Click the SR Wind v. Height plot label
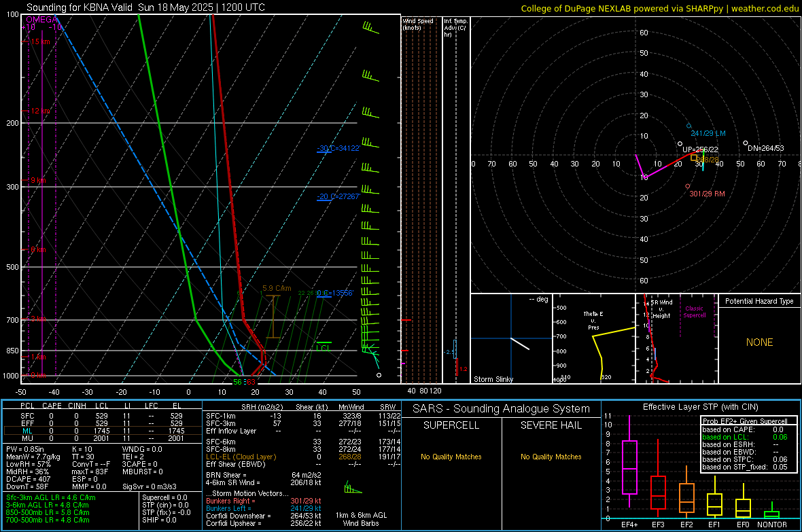Screen dimensions: 802x532 click(x=661, y=309)
